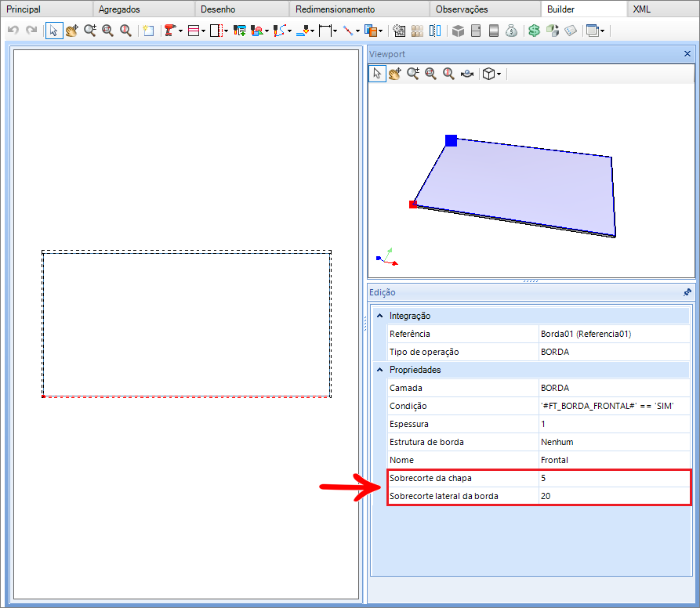Screen dimensions: 700x608
Task: Click the orbit rotate icon in Viewport toolbar
Action: click(x=467, y=74)
